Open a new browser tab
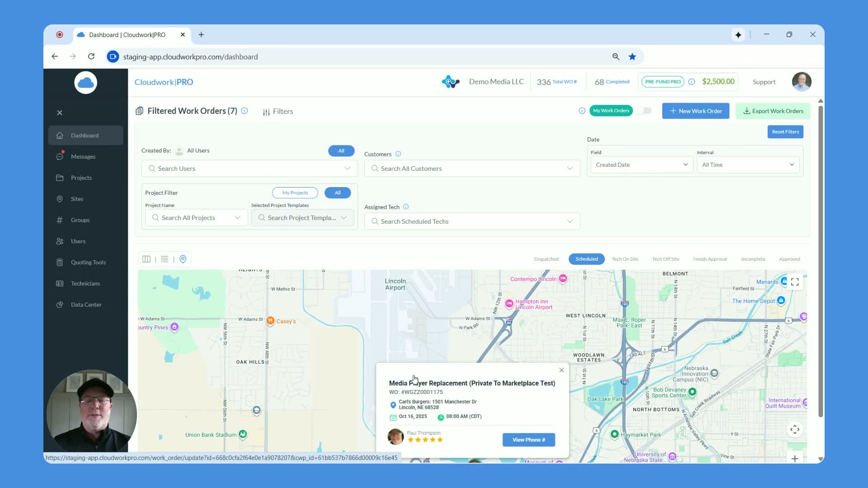The image size is (868, 488). click(x=201, y=35)
